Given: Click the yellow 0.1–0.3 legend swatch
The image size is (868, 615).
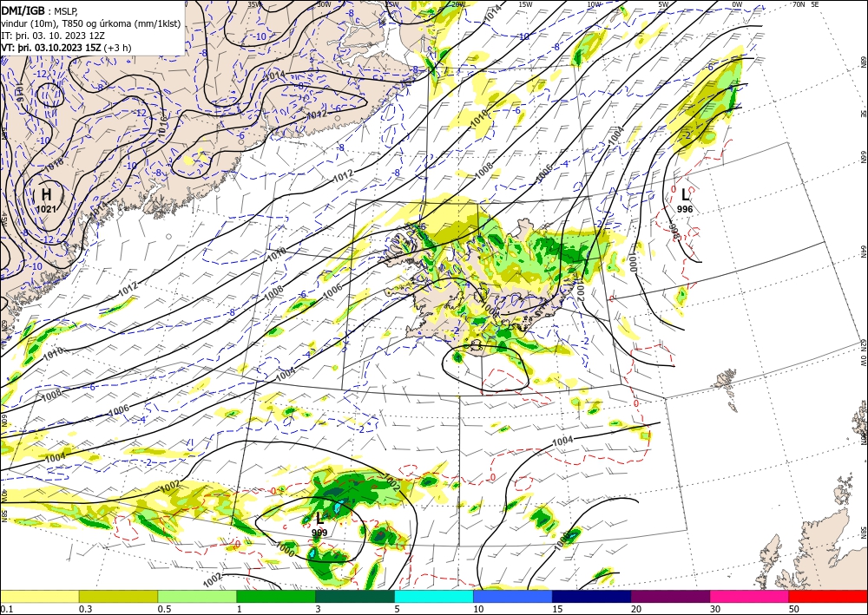Looking at the screenshot, I should [40, 596].
